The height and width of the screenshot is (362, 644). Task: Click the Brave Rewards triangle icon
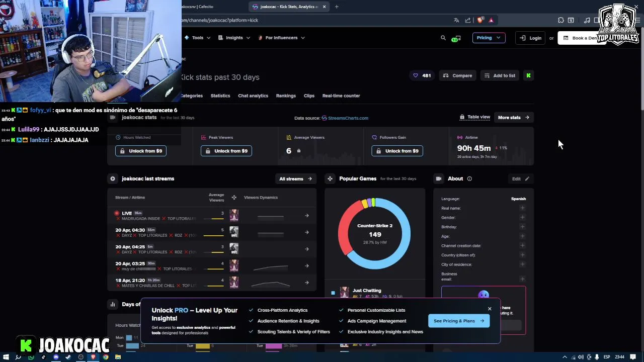point(491,20)
